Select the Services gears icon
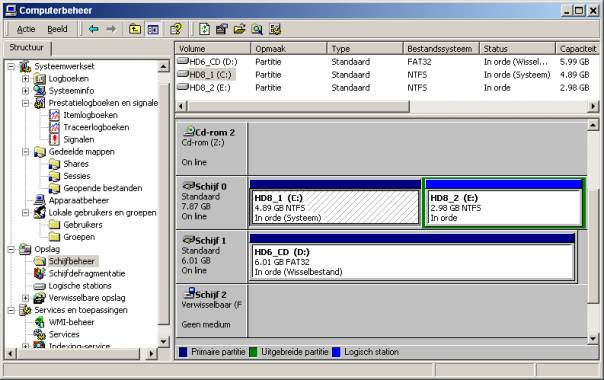This screenshot has height=380, width=604. tap(40, 335)
